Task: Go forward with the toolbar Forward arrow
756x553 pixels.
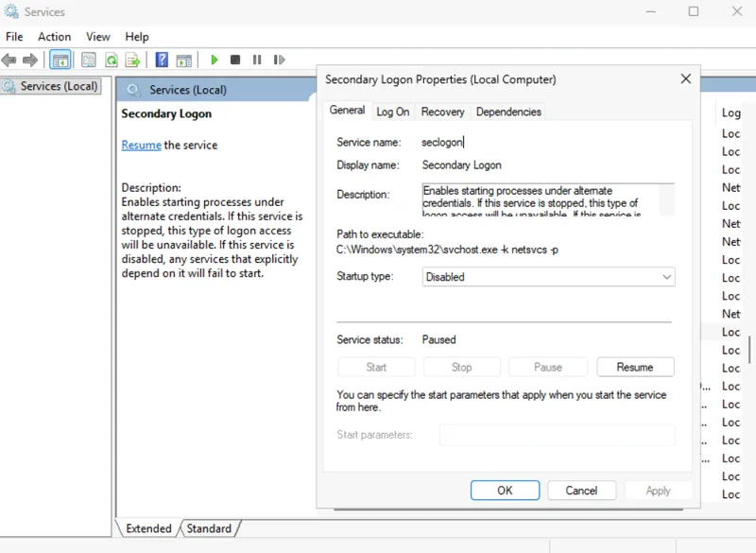Action: coord(30,60)
